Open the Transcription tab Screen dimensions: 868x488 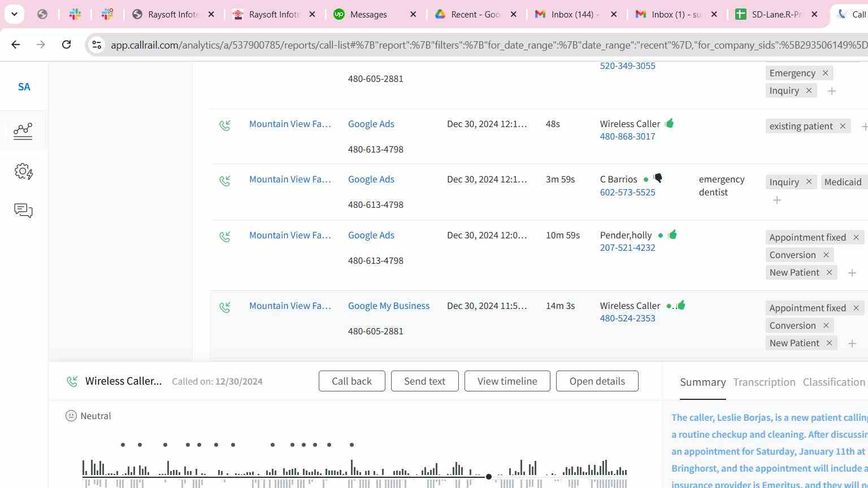point(764,382)
